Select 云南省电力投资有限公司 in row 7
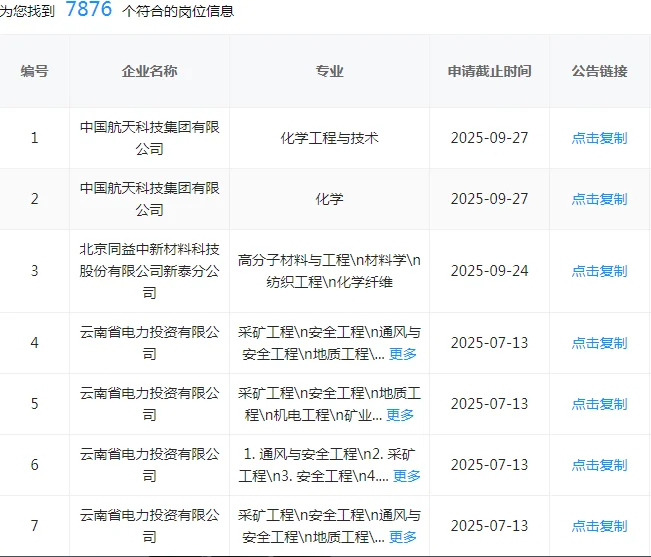The image size is (651, 557). point(149,526)
